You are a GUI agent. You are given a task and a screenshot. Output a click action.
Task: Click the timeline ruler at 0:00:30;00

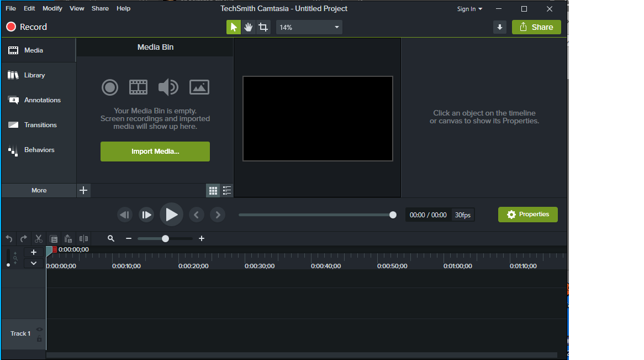(x=260, y=266)
